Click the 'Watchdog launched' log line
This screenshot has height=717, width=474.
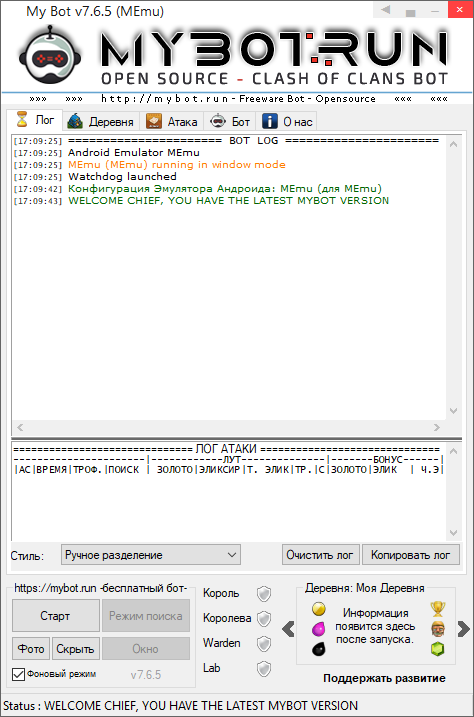122,177
